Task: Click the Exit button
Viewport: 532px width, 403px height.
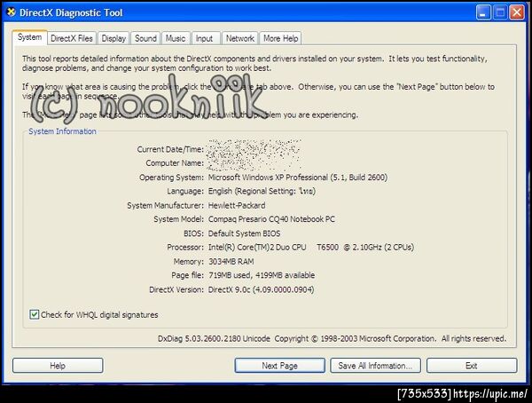Action: pyautogui.click(x=472, y=366)
